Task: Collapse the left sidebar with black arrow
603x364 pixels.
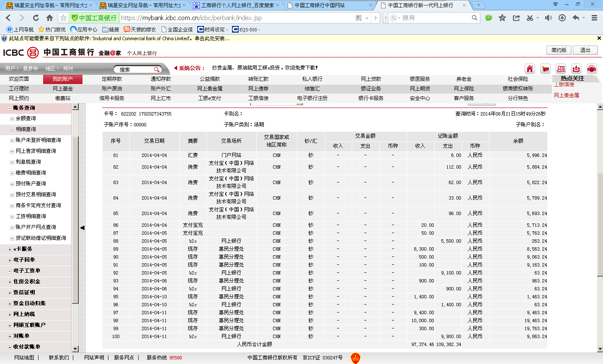Action: pos(82,228)
